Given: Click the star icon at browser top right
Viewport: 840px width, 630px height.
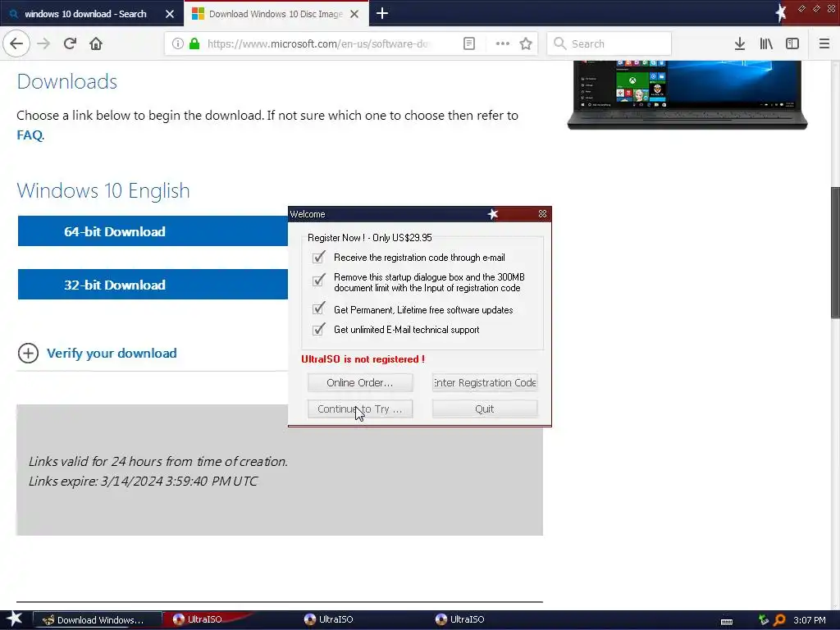Looking at the screenshot, I should [x=782, y=13].
